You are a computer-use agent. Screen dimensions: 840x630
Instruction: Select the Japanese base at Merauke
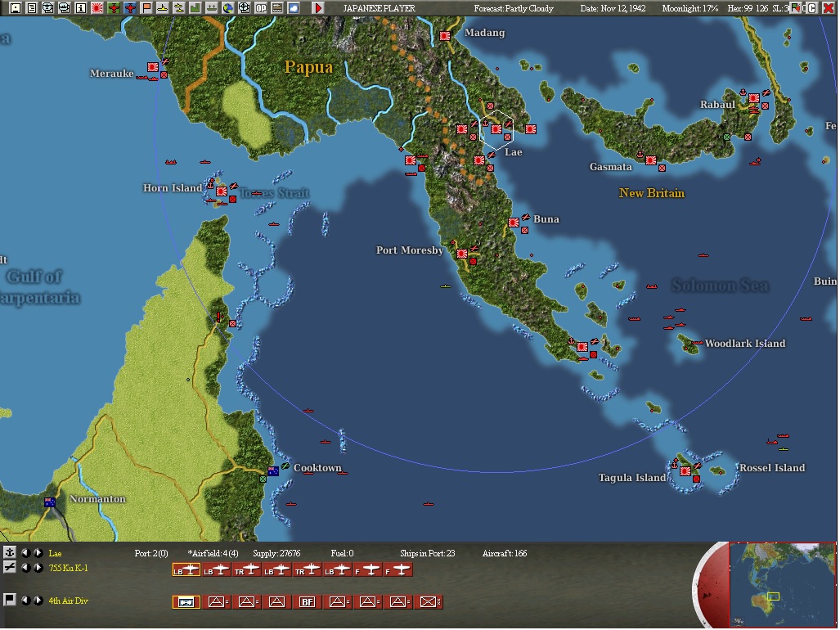(153, 67)
